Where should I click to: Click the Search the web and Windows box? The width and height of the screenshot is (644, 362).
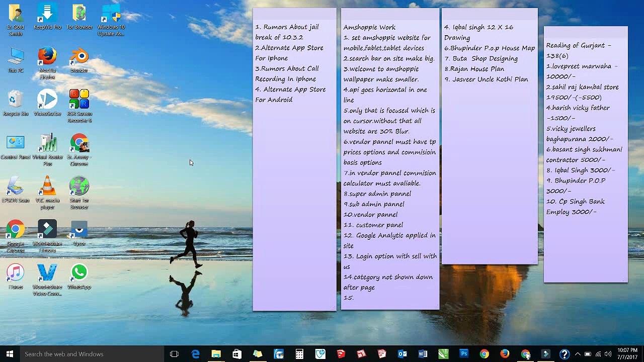click(x=92, y=354)
